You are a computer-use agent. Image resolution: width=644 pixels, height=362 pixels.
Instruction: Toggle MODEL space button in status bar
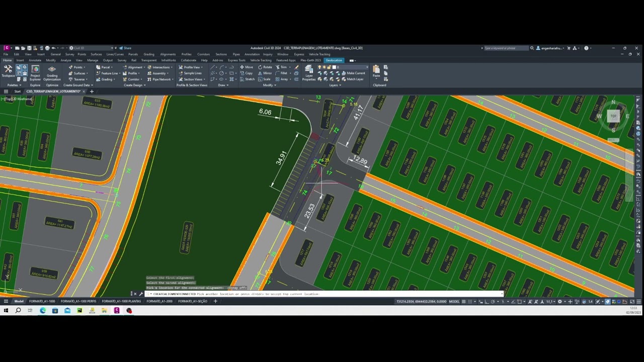[x=454, y=302]
